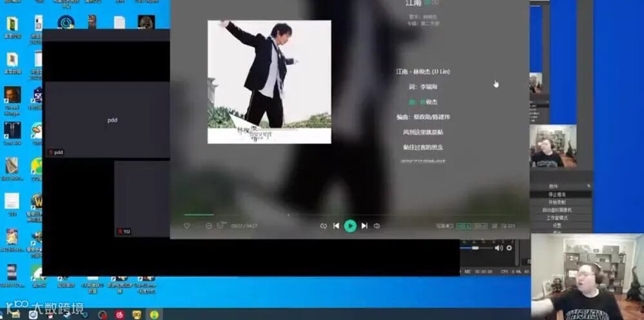644x320 pixels.
Task: Open File Explorer on the taskbar
Action: coord(15,315)
